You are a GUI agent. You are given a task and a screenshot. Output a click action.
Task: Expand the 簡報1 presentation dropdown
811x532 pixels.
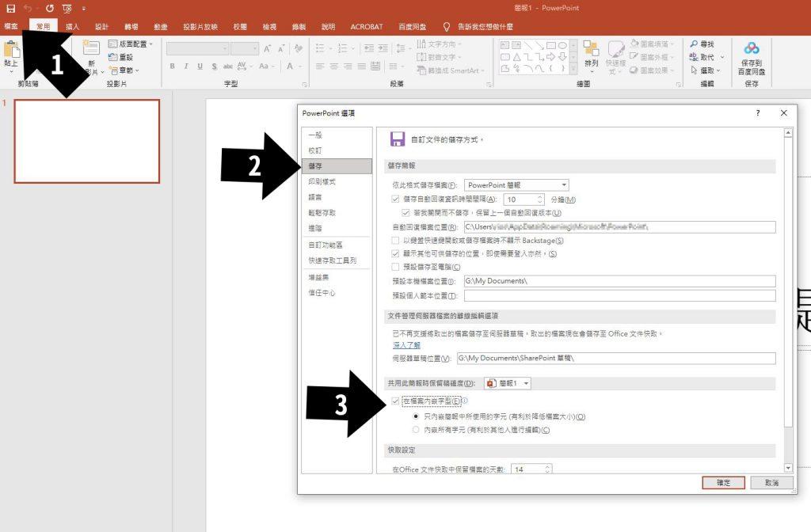point(507,383)
